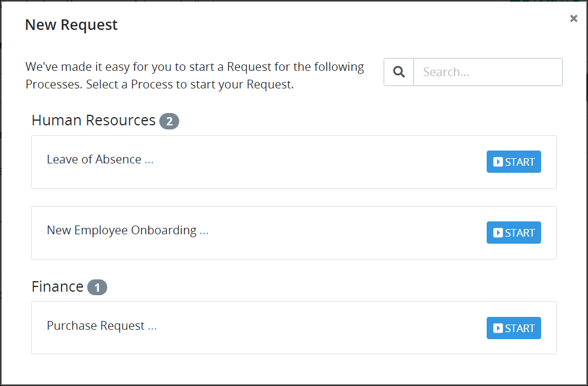Click the magnifying glass search icon

click(399, 72)
